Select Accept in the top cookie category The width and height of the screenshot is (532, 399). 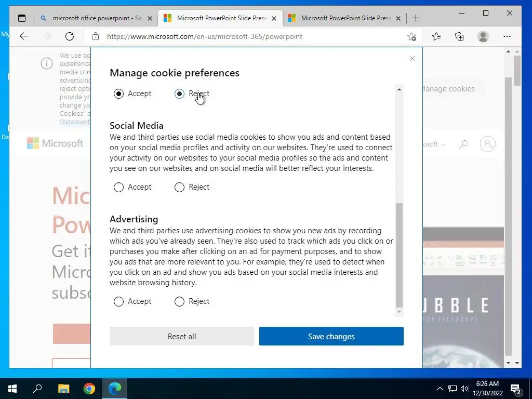coord(119,94)
